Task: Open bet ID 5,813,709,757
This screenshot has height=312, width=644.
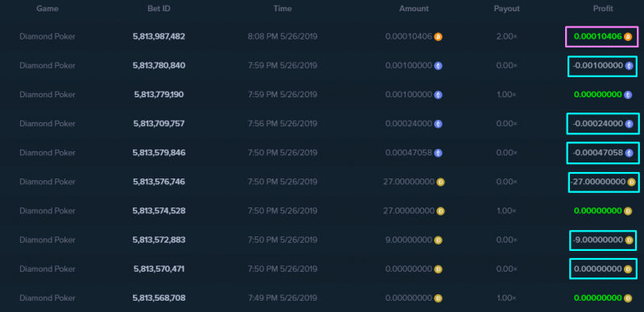Action: pos(159,124)
